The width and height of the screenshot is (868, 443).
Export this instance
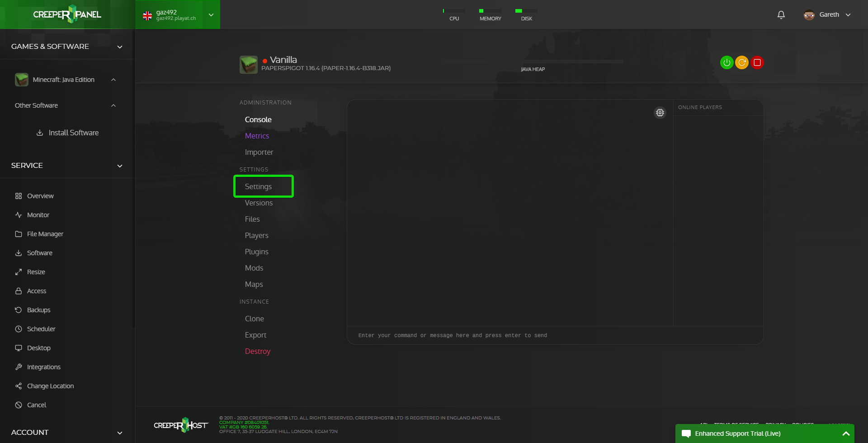coord(255,335)
